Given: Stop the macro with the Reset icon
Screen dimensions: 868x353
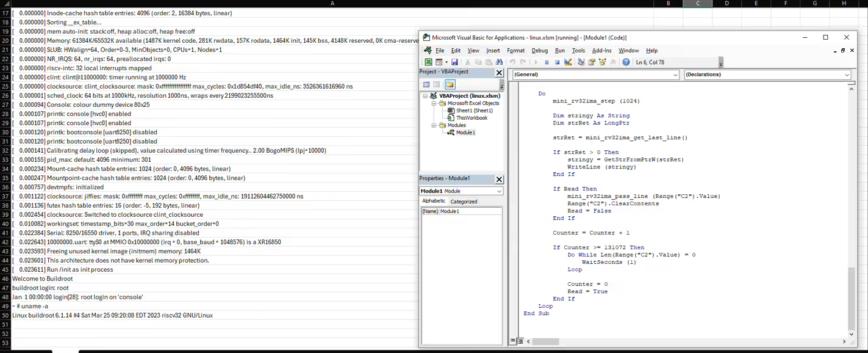Looking at the screenshot, I should coord(557,62).
